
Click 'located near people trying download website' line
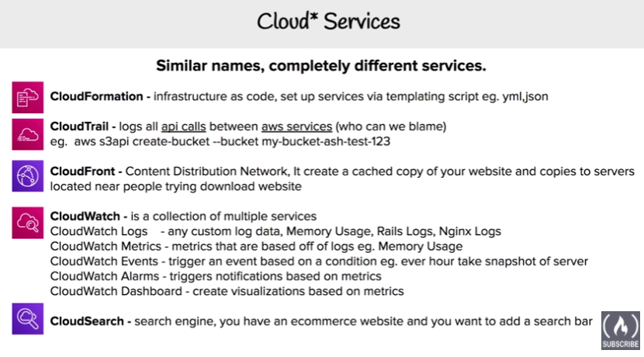coord(176,186)
